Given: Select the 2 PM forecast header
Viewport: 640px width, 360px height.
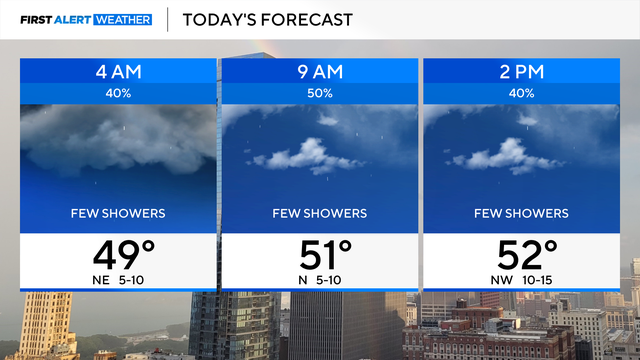Looking at the screenshot, I should (522, 72).
